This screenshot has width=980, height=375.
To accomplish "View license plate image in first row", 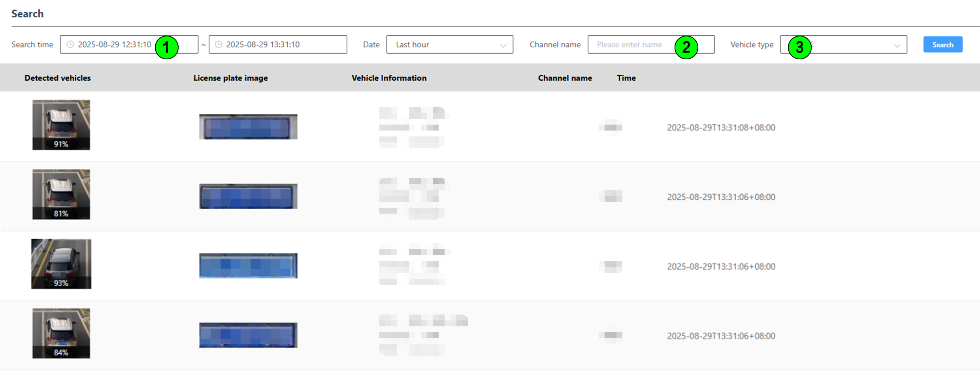I will 248,127.
